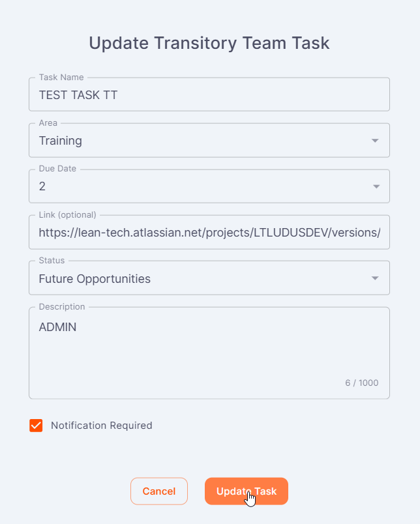The width and height of the screenshot is (420, 524).
Task: Click the 6 / 1000 character counter
Action: tap(361, 383)
